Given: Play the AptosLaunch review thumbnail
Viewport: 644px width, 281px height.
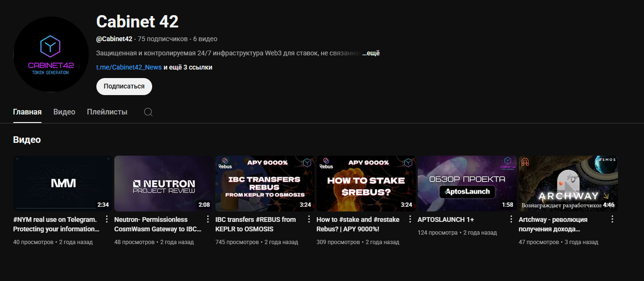Looking at the screenshot, I should 467,184.
